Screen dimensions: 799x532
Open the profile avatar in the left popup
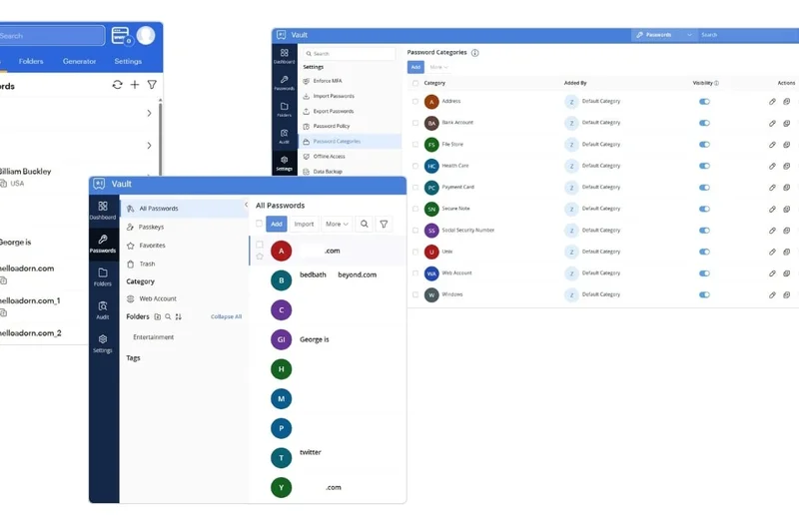click(x=146, y=36)
